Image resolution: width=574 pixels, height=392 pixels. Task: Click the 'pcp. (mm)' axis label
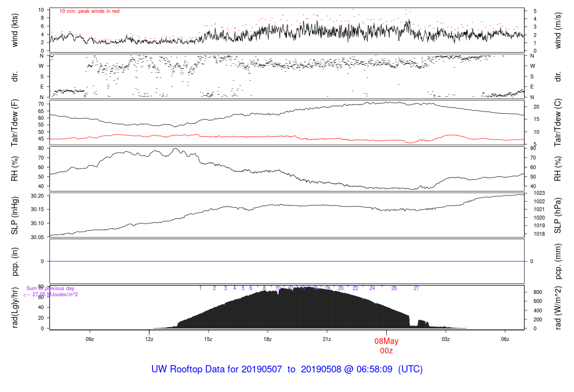tap(557, 262)
